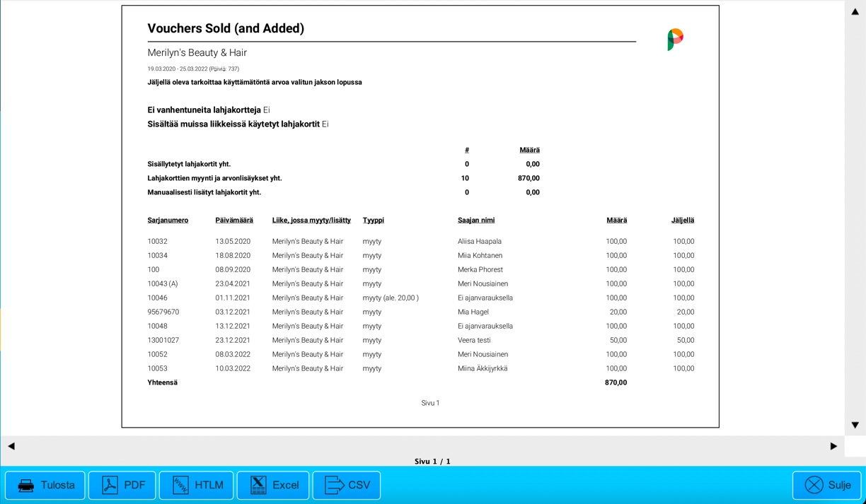Export report to Excel
Viewport: 866px width, 504px height.
pos(273,485)
